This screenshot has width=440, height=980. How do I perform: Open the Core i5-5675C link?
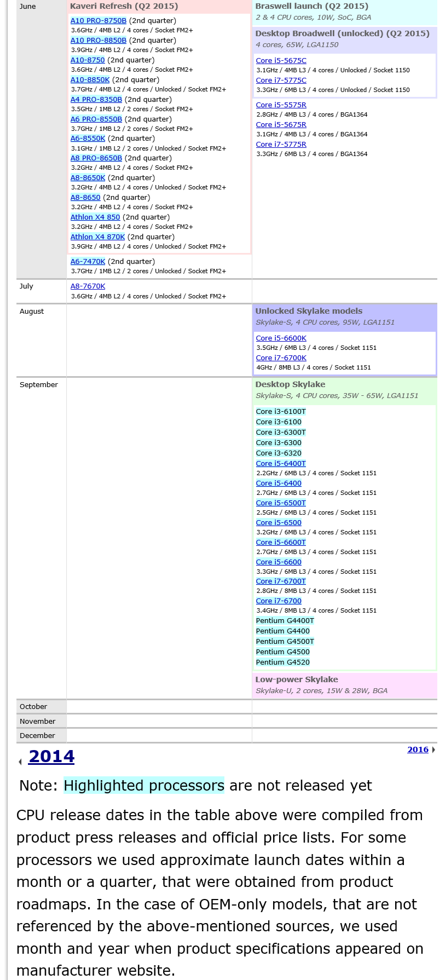point(281,61)
